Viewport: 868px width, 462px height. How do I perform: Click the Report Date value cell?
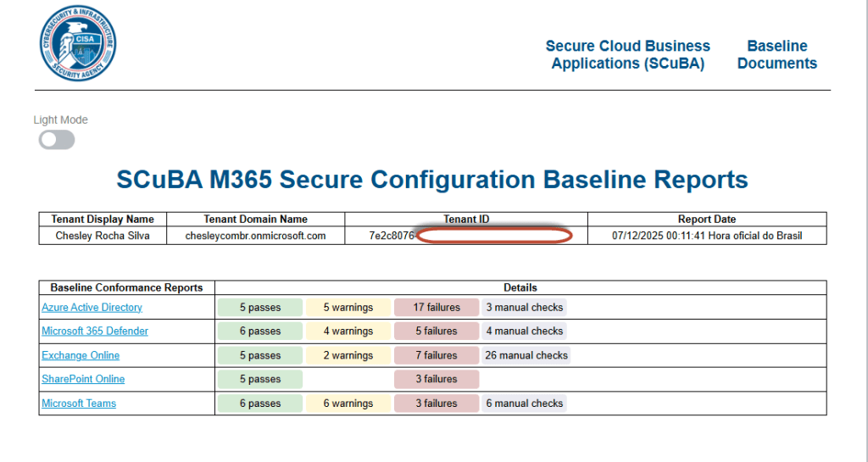point(707,236)
